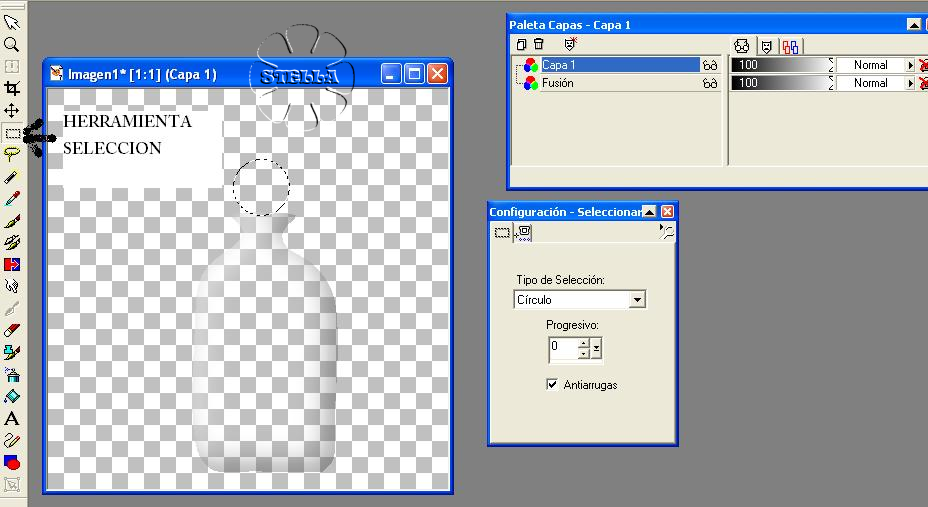Switch to the Appearance tab in Paleta Capas
928x507 pixels.
click(x=742, y=46)
